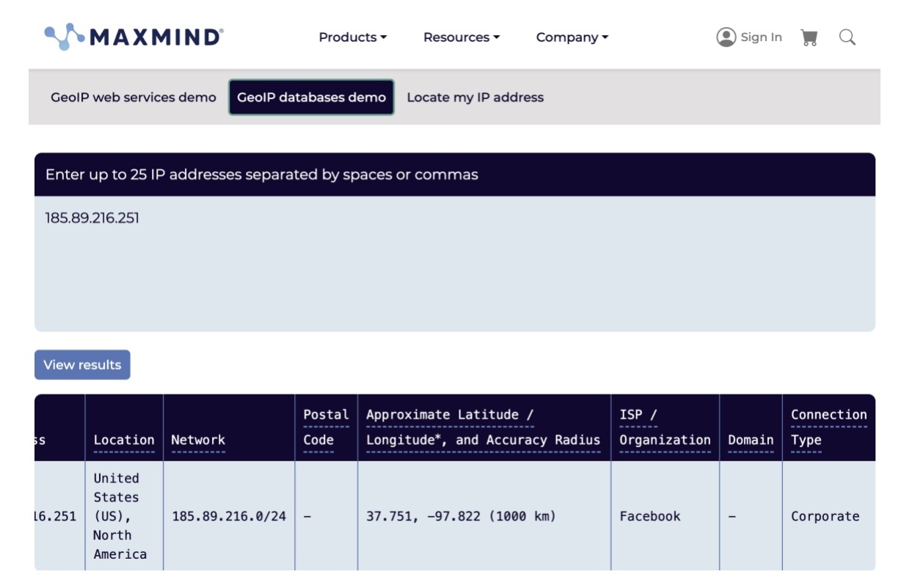Click the Connection Type column header

pos(828,427)
